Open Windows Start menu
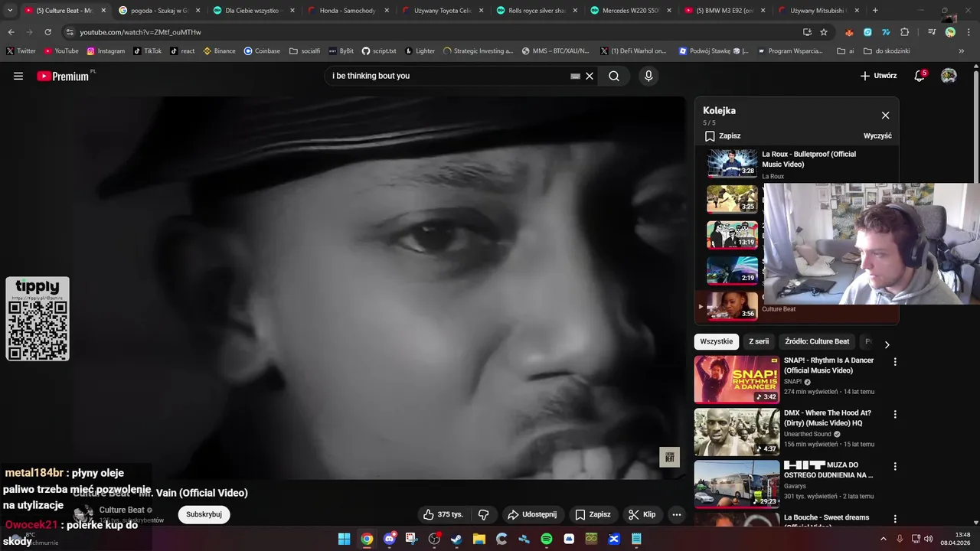 pos(344,539)
